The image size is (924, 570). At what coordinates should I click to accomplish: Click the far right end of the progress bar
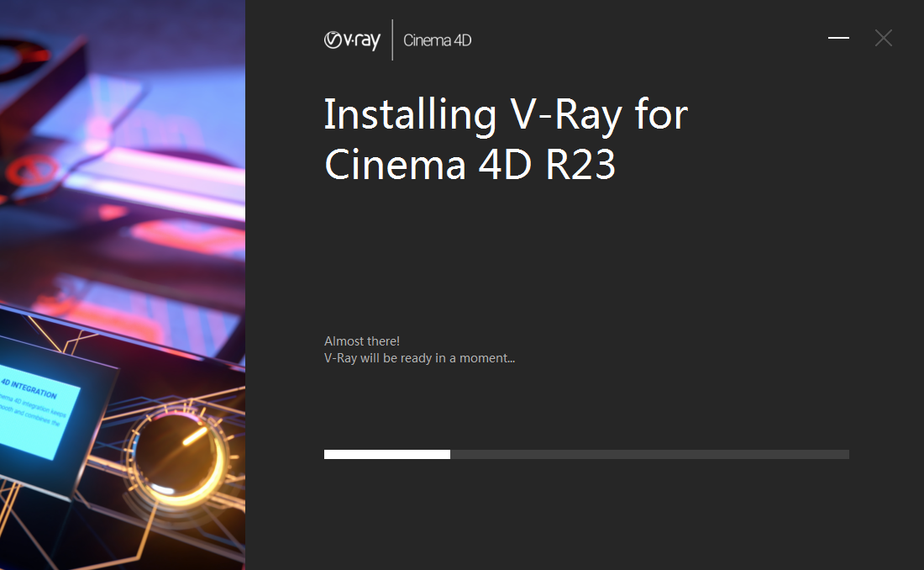click(x=845, y=455)
